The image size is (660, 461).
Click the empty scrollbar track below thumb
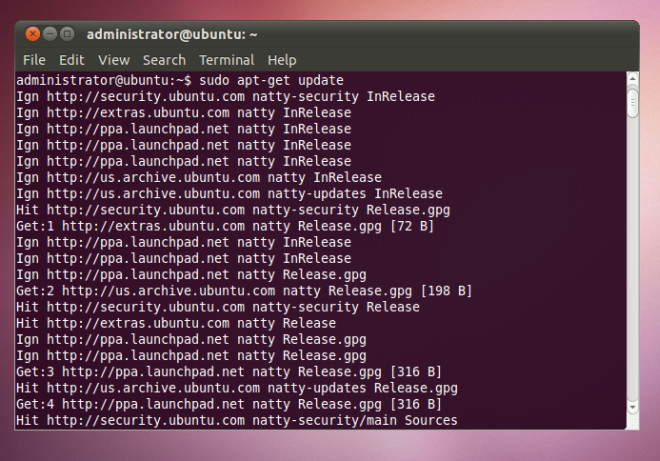pyautogui.click(x=632, y=259)
